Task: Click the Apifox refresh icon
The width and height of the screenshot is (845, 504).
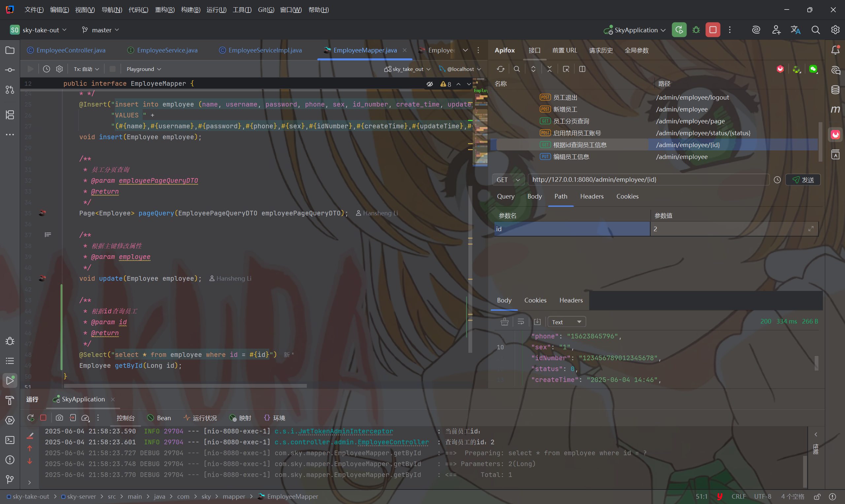Action: click(x=500, y=69)
